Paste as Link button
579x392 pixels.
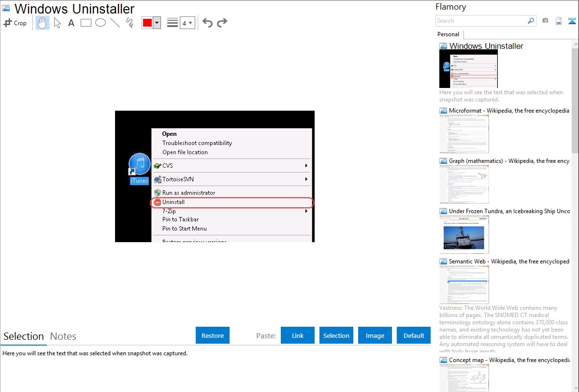(298, 335)
